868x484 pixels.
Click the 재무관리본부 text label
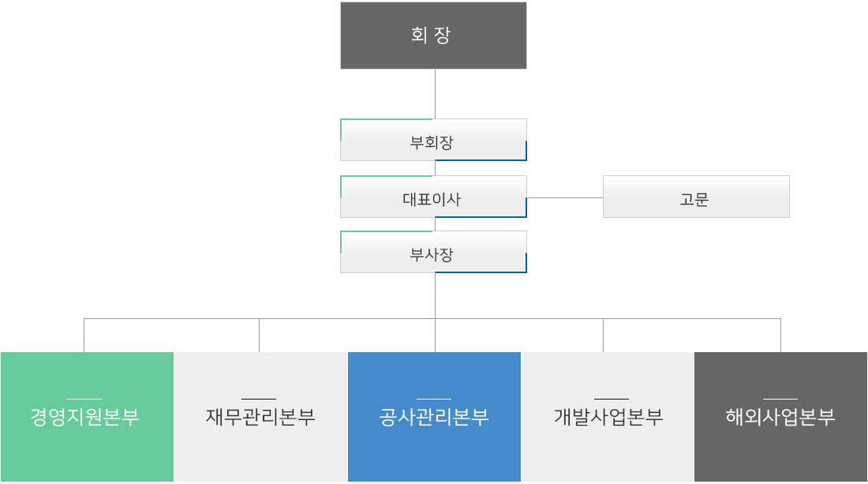click(260, 417)
